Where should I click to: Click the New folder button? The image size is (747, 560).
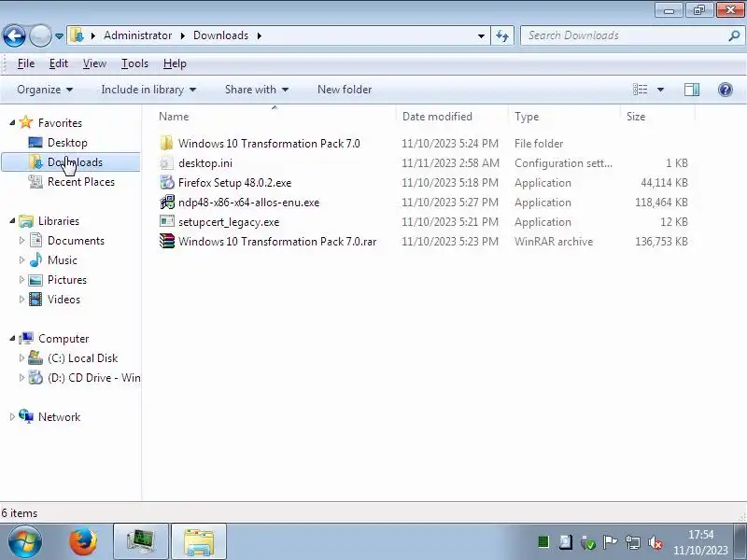[345, 90]
